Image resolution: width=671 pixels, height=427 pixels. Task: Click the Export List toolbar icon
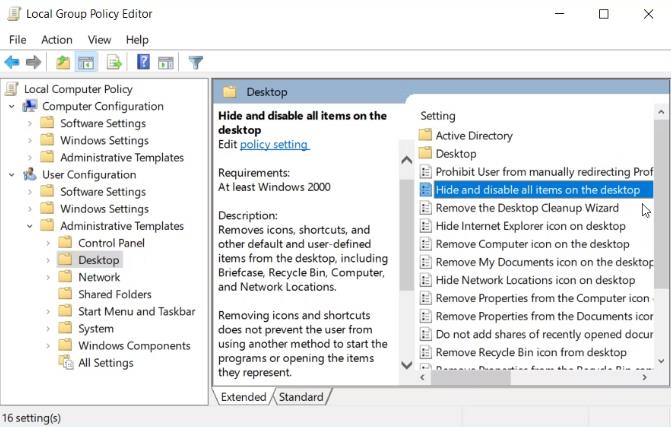coord(114,62)
